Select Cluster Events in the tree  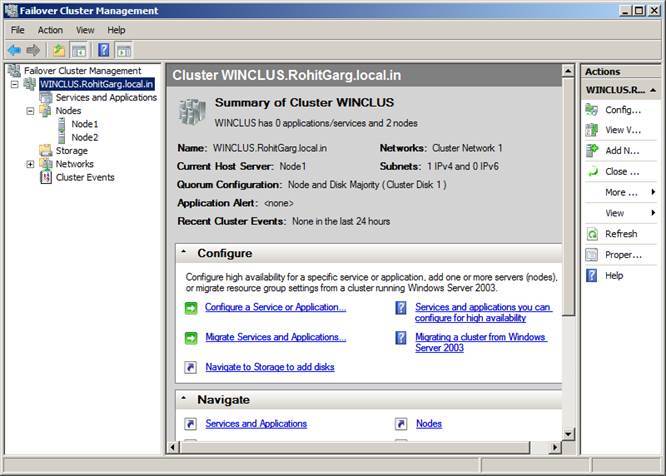coord(85,177)
